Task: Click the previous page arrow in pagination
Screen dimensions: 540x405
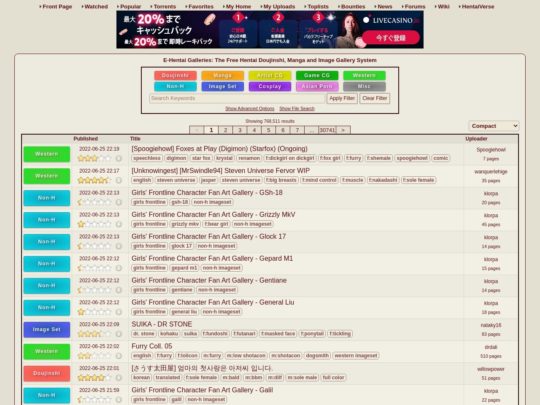Action: point(197,130)
